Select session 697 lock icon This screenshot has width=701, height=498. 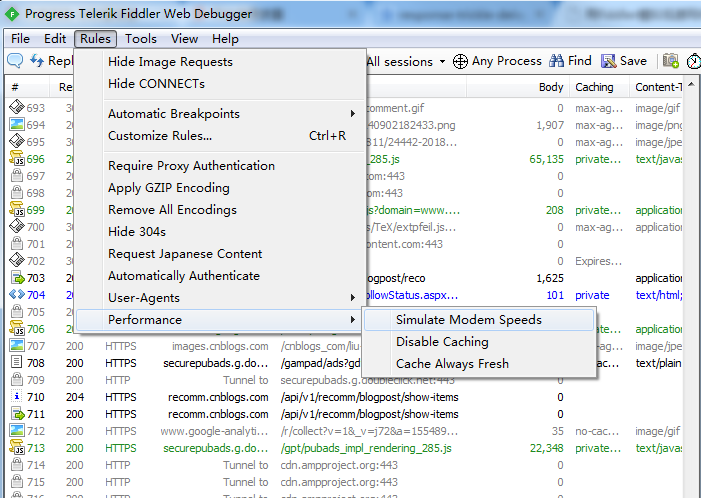click(x=17, y=175)
